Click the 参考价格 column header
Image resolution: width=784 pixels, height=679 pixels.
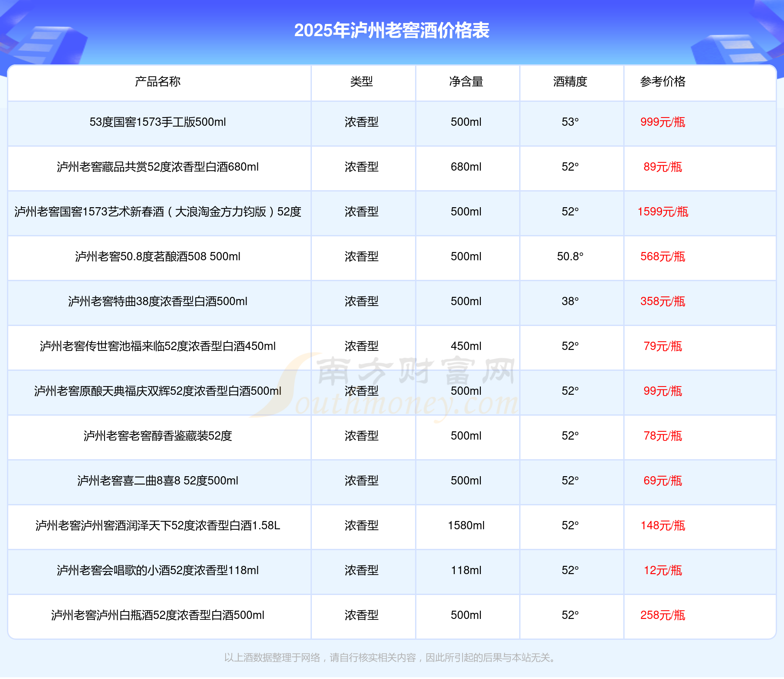coord(662,81)
